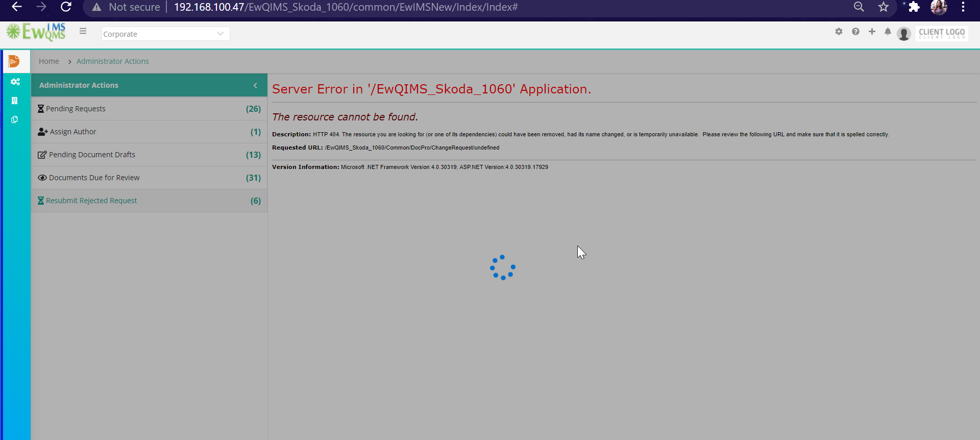Viewport: 980px width, 440px height.
Task: Click the Pending Requests count (26)
Action: tap(253, 109)
